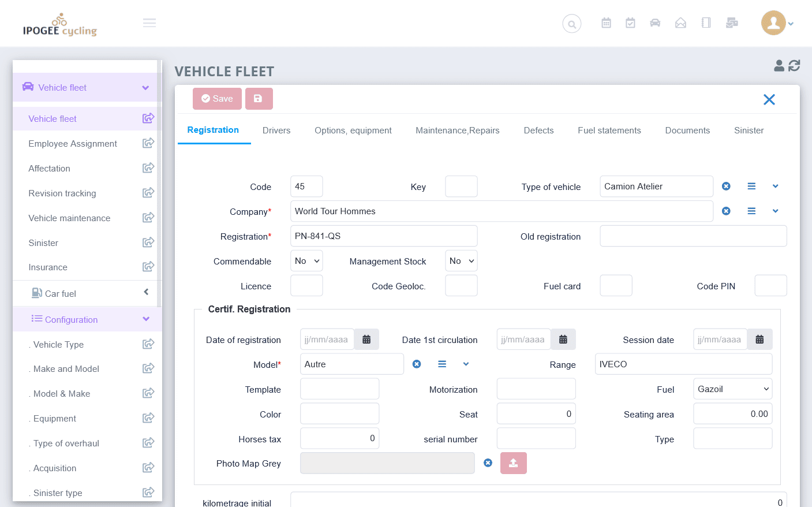Viewport: 812px width, 507px height.
Task: Switch to the Drivers tab
Action: pyautogui.click(x=276, y=131)
